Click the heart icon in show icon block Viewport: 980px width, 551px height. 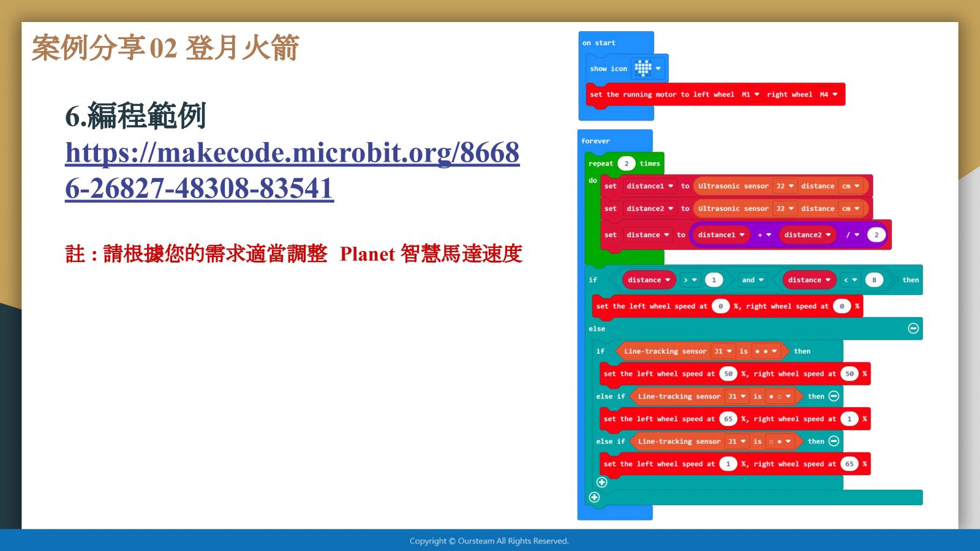[643, 68]
